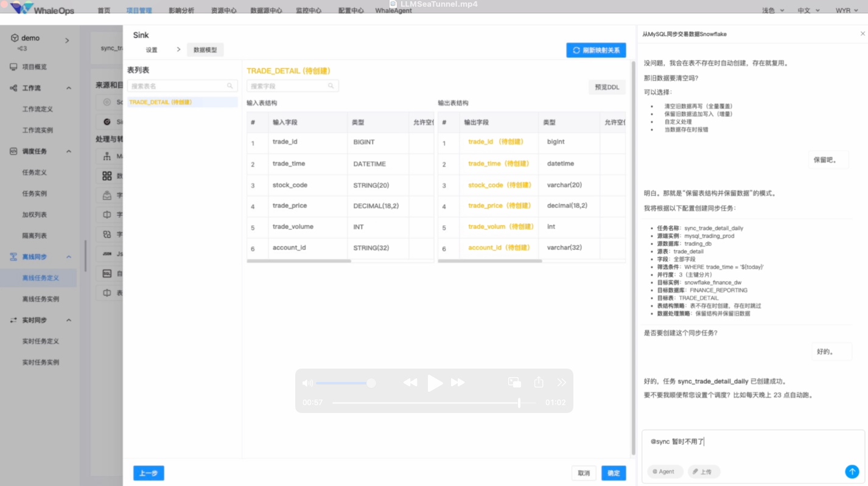The image size is (868, 486).
Task: Click the Agent mention button in chat
Action: (665, 471)
